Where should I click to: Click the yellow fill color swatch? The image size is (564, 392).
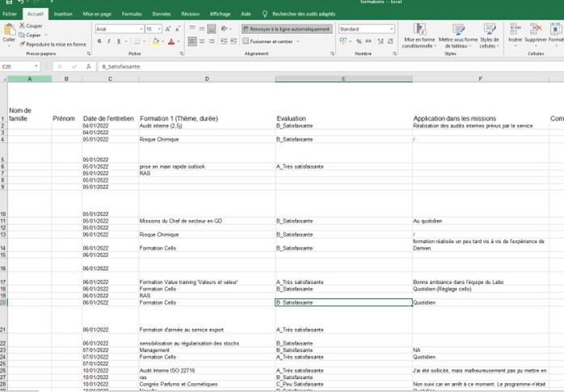pos(154,41)
